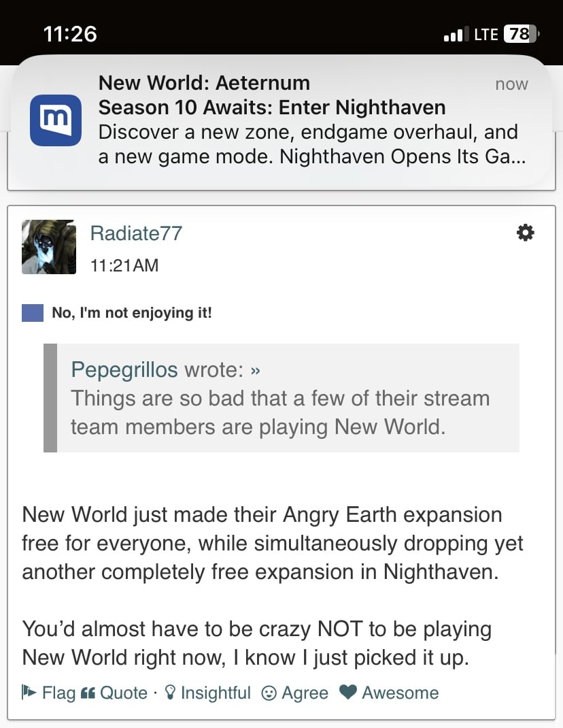Click the 11:21AM post timestamp
563x728 pixels.
point(124,265)
